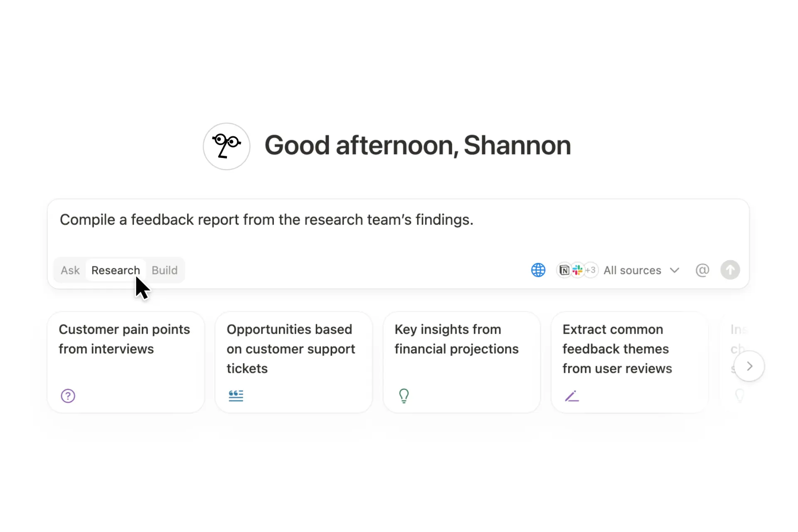Click the +3 additional sources badge
This screenshot has height=532, width=798.
point(591,270)
